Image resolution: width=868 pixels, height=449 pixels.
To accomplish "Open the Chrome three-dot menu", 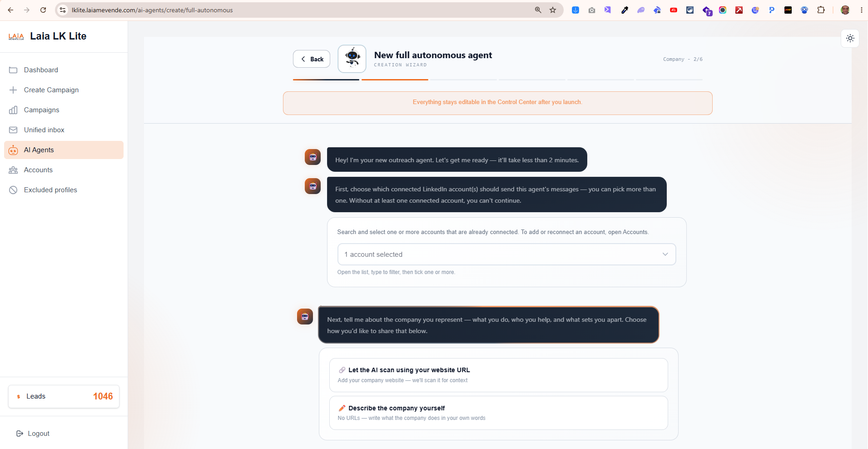I will tap(861, 10).
